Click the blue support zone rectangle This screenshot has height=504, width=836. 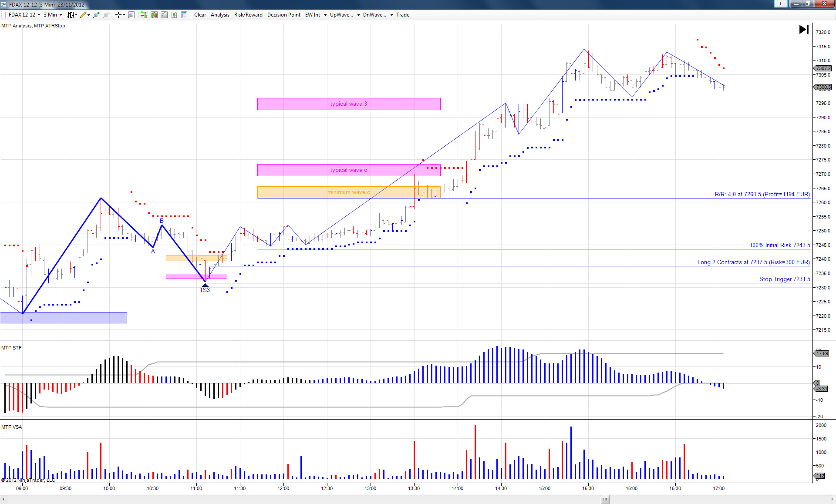[64, 318]
